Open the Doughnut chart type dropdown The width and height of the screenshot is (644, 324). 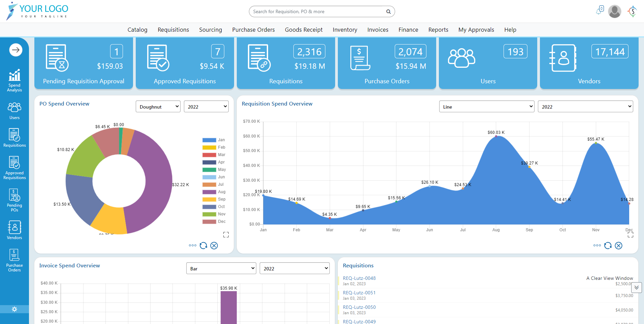tap(158, 107)
